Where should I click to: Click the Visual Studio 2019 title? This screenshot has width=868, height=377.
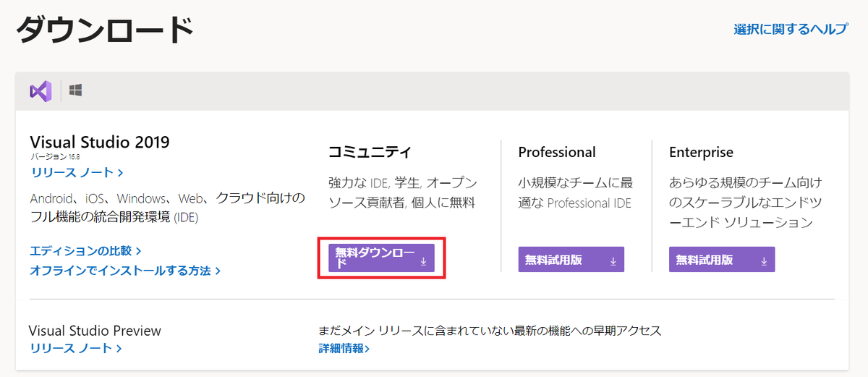click(100, 142)
